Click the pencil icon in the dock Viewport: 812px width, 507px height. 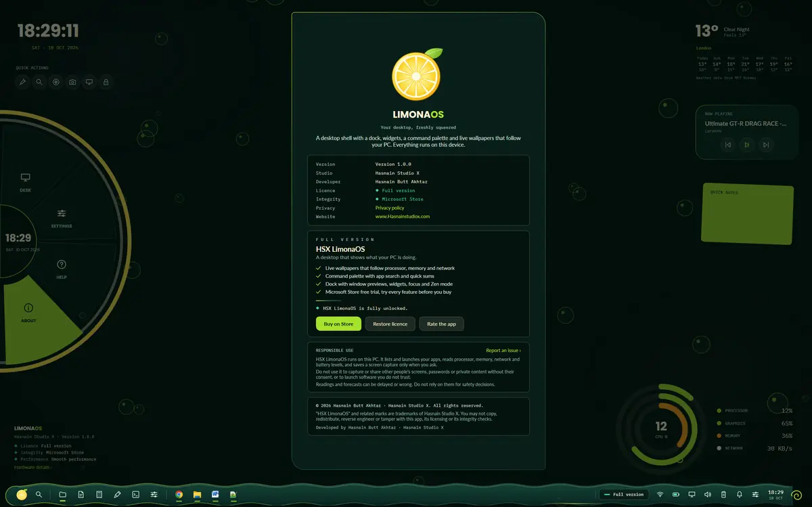(118, 495)
